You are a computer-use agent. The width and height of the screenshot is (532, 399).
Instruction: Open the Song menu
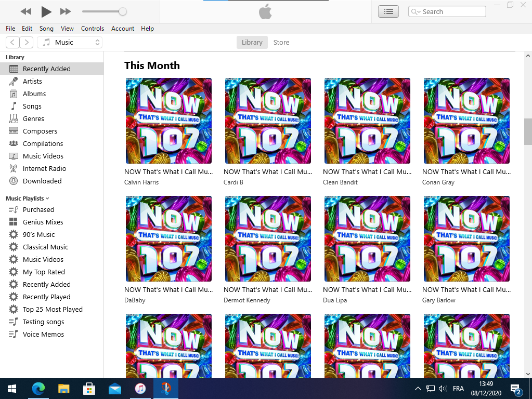(46, 29)
